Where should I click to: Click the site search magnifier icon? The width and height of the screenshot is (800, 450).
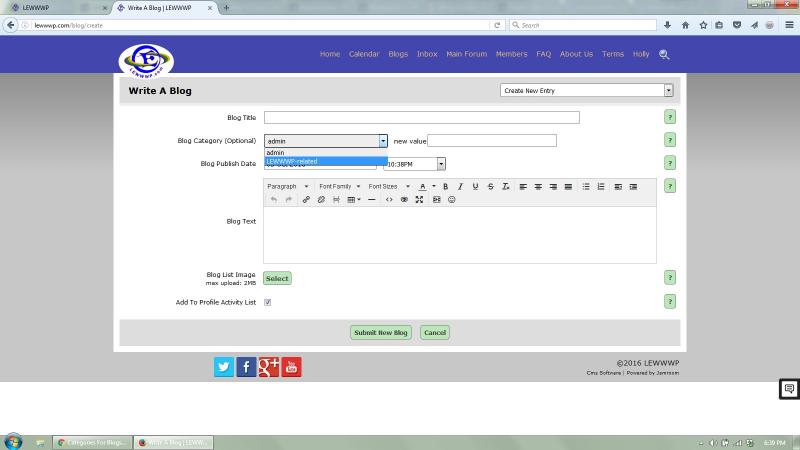(665, 55)
